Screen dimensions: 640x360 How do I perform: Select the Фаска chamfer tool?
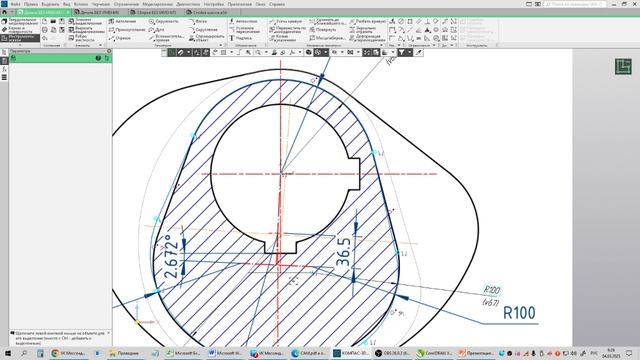point(198,21)
